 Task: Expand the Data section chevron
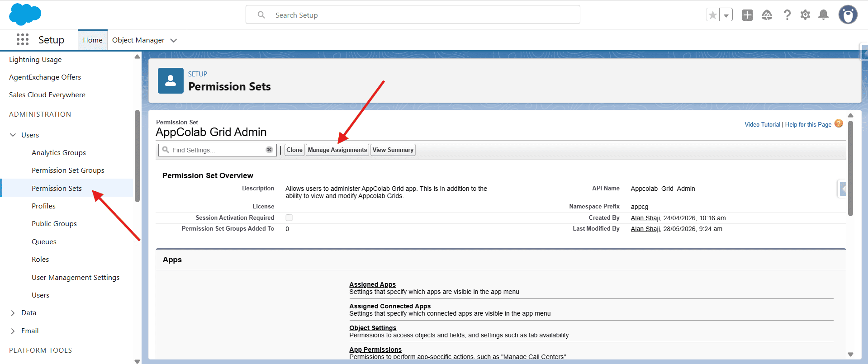[x=13, y=313]
